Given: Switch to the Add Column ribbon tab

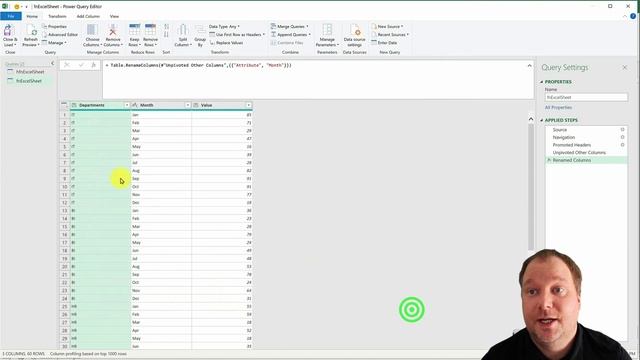Looking at the screenshot, I should 88,16.
